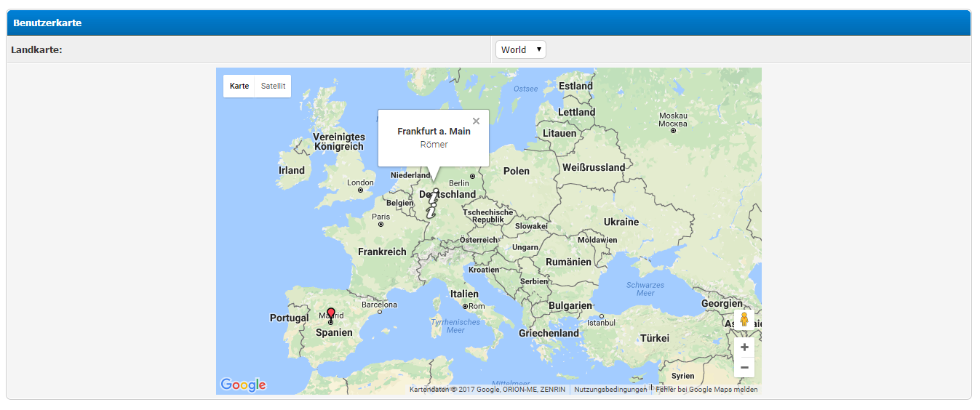Viewport: 980px width, 410px height.
Task: Click the Vereinigtes Königreich label
Action: 339,142
